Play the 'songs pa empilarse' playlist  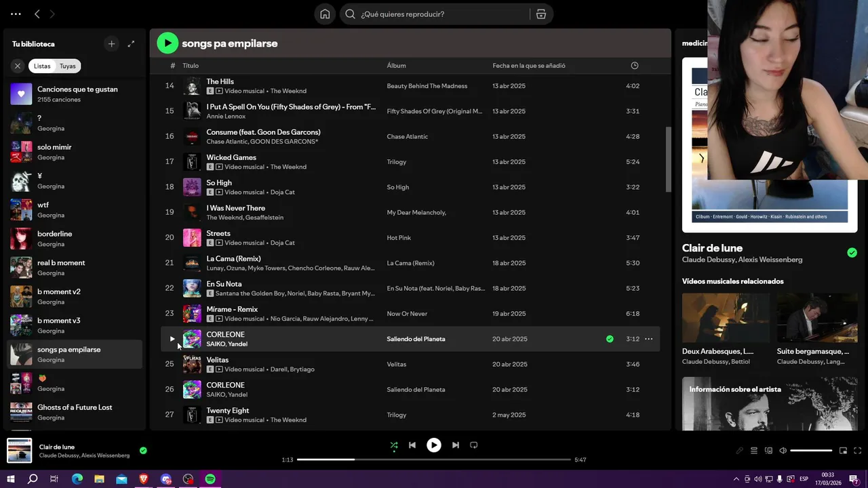pos(167,43)
